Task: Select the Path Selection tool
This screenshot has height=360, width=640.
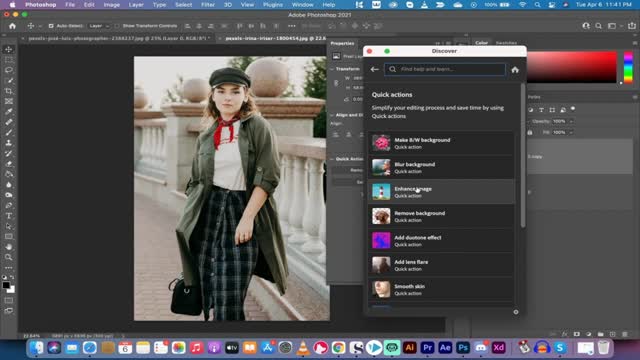Action: tap(9, 226)
